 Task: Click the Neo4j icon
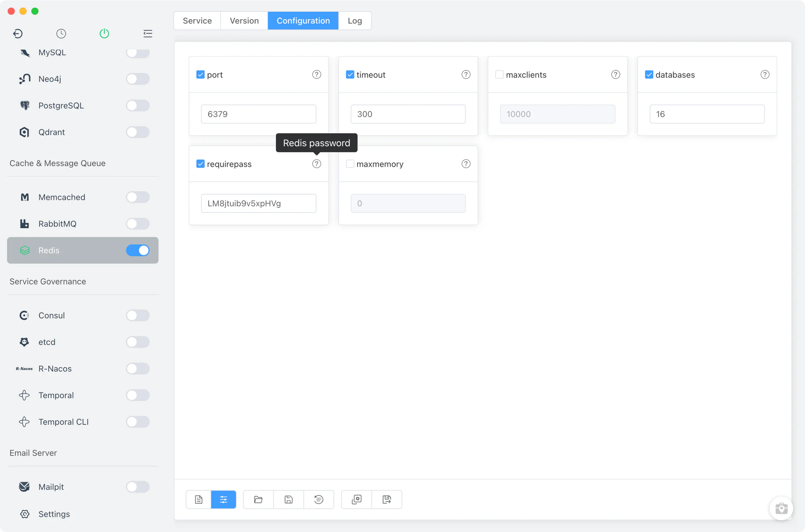(25, 79)
